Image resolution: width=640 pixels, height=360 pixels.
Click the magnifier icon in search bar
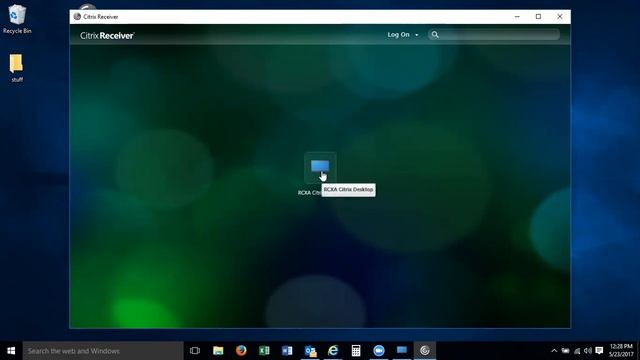coord(435,35)
